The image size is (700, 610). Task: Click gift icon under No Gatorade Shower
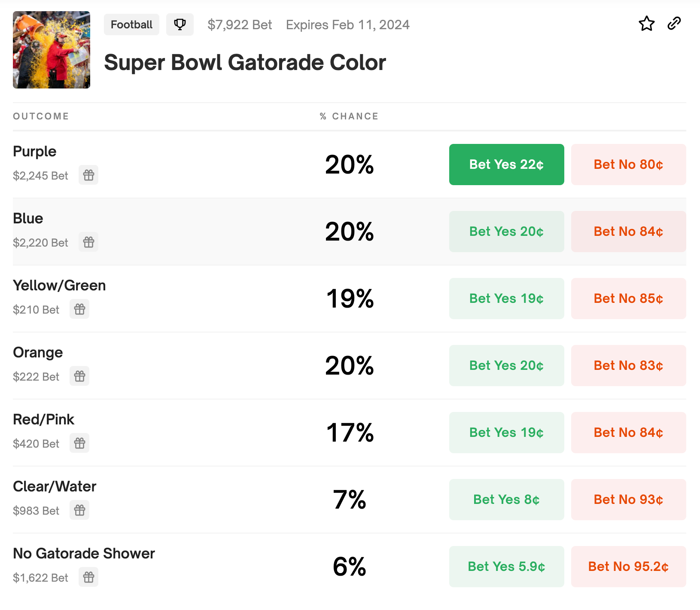pos(88,577)
